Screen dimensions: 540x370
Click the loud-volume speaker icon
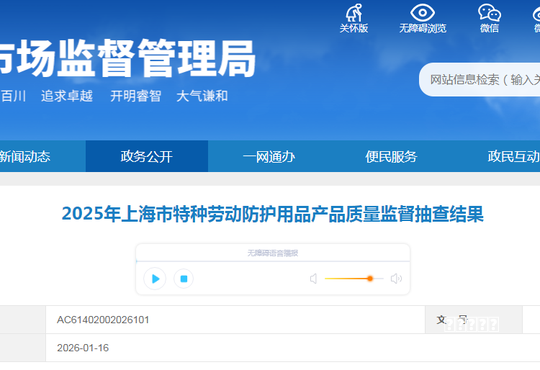coord(396,278)
